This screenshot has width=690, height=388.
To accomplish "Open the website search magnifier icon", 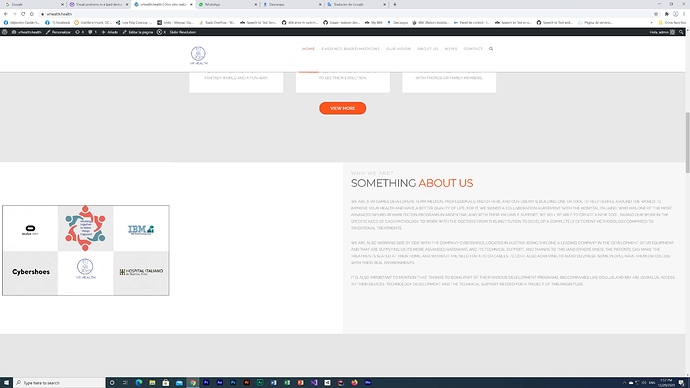I will click(491, 49).
